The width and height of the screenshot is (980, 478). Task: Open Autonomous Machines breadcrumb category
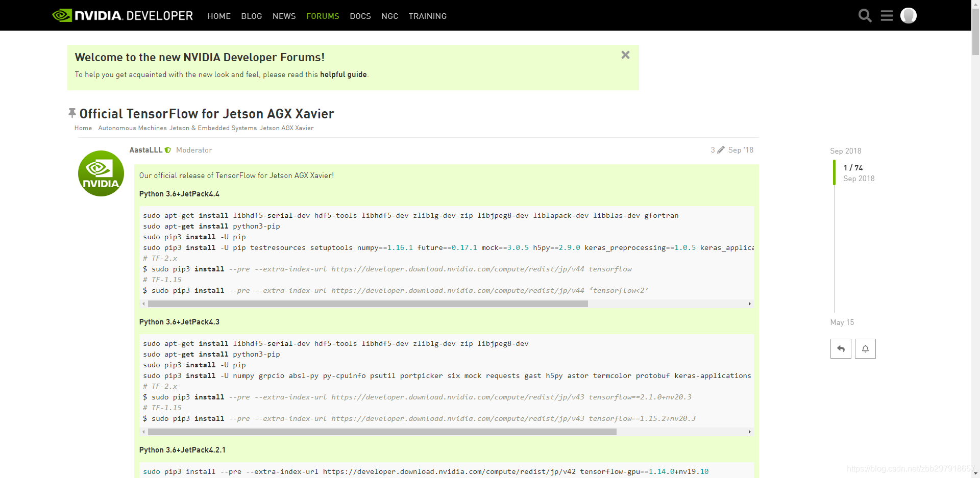pos(133,128)
